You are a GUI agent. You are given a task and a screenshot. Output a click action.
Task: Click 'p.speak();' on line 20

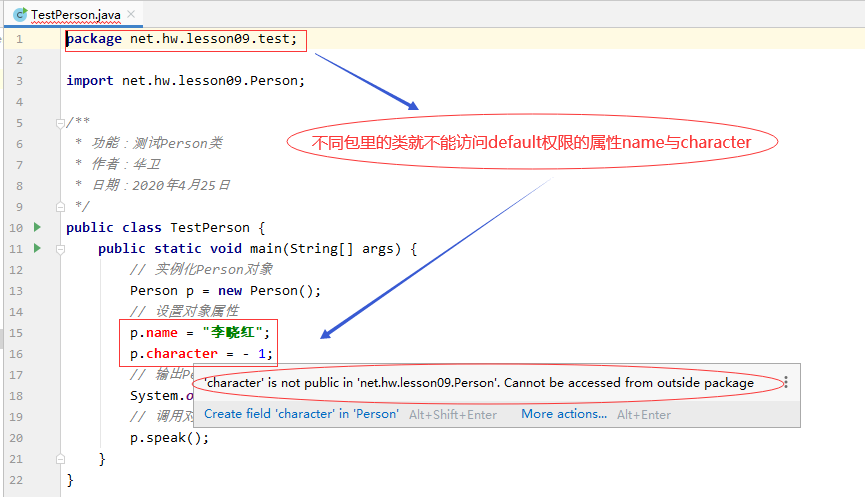point(169,438)
